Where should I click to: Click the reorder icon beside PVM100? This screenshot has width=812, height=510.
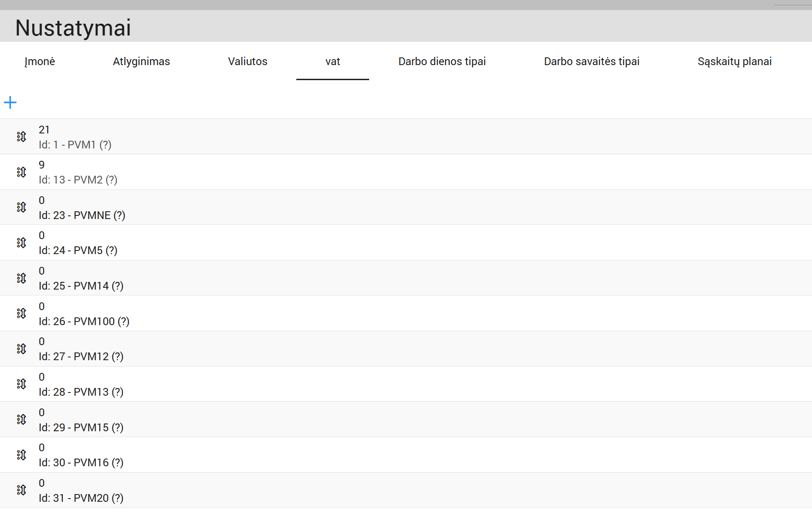pos(21,313)
